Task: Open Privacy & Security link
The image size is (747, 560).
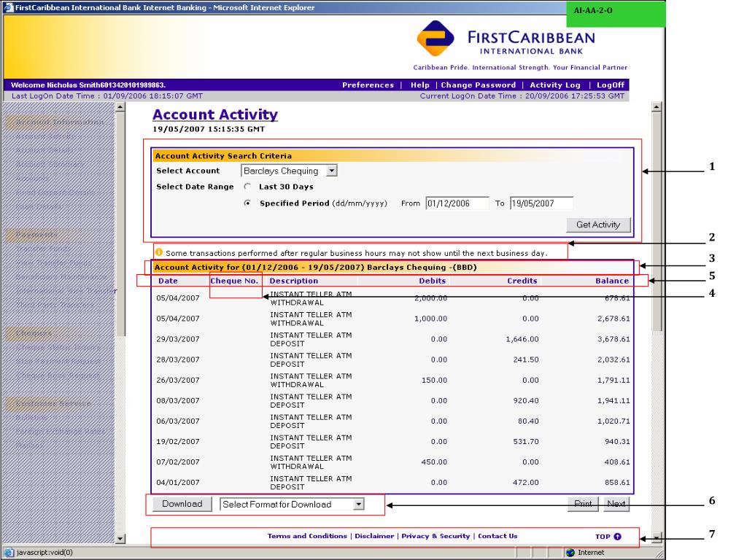Action: point(436,536)
